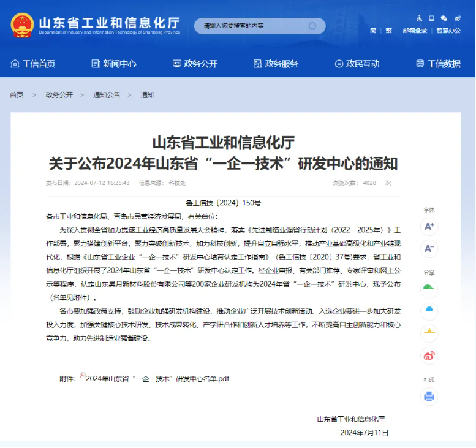Click the site title 山东省工业和信息化厅 in the header
The width and height of the screenshot is (476, 448).
[x=110, y=23]
